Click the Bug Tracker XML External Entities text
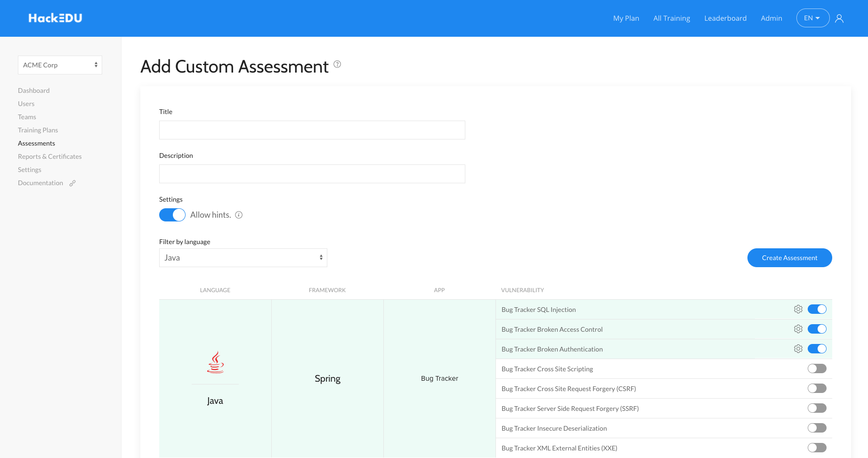Viewport: 868px width, 458px height. point(560,448)
